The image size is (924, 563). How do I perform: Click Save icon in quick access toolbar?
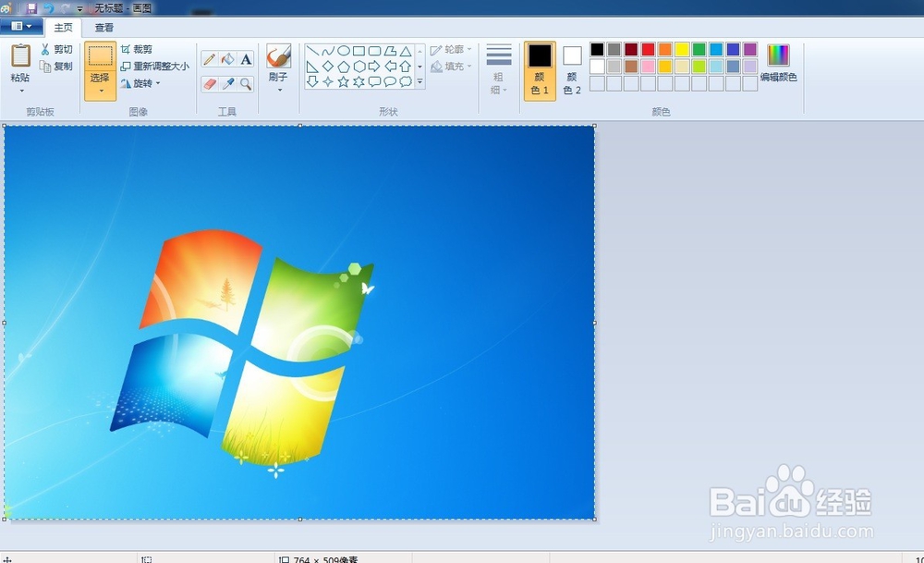pos(31,8)
